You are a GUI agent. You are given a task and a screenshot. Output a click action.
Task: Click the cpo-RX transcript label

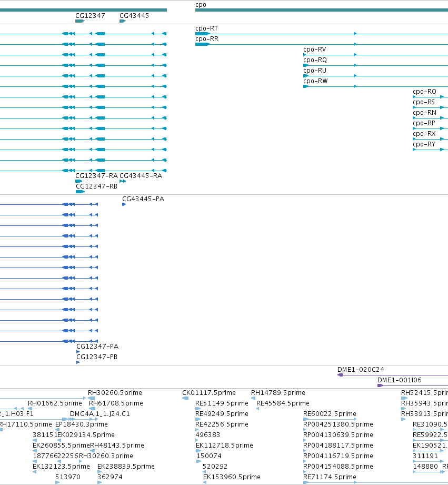click(x=424, y=134)
